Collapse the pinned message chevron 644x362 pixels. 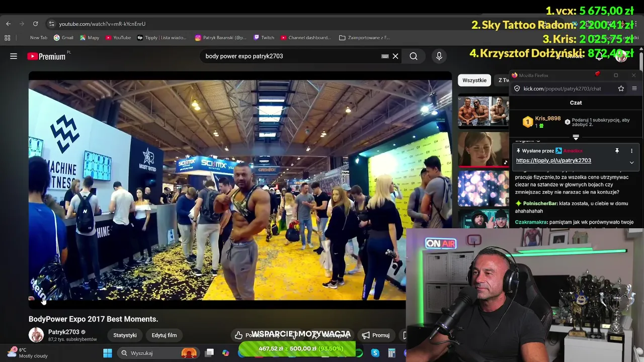click(x=631, y=162)
